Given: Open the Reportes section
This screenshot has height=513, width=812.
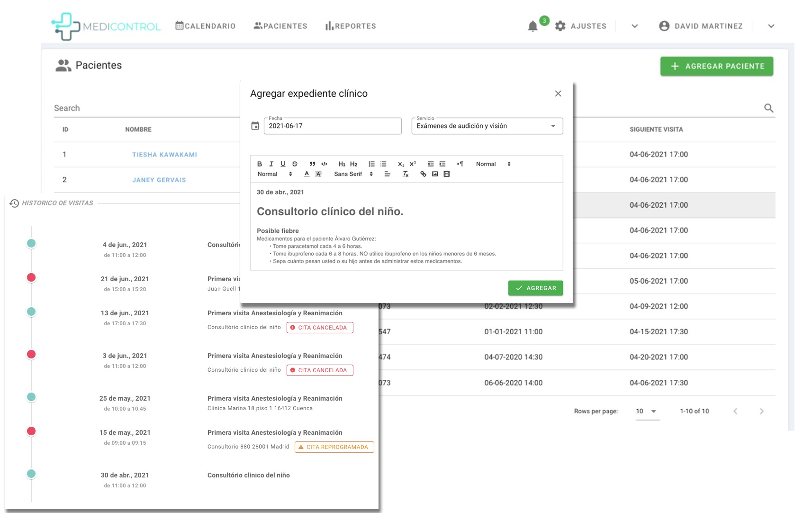Looking at the screenshot, I should point(351,26).
